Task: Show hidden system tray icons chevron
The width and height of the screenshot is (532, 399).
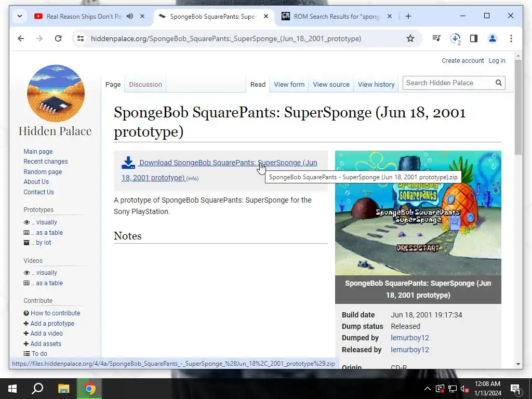Action: click(428, 389)
